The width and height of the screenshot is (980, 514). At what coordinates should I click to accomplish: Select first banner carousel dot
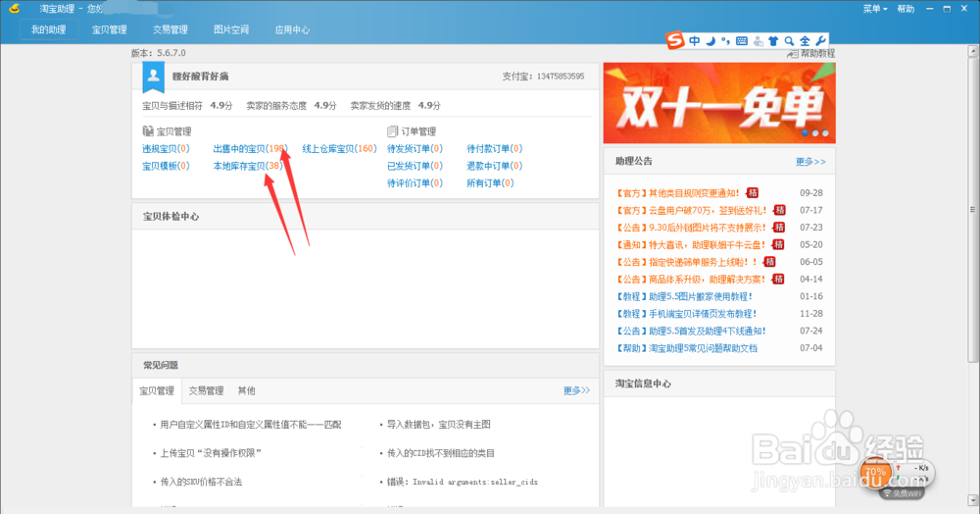click(805, 133)
